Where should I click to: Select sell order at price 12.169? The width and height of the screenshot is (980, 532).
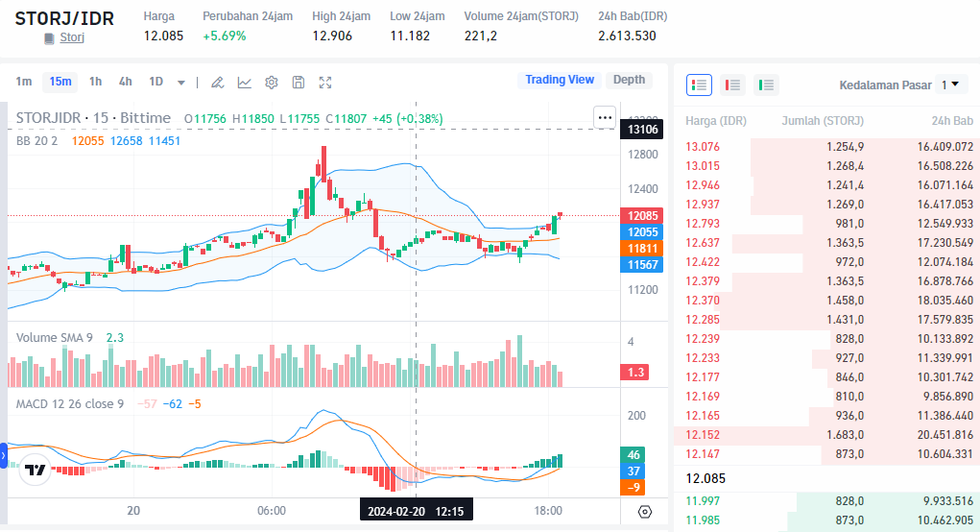tap(826, 397)
